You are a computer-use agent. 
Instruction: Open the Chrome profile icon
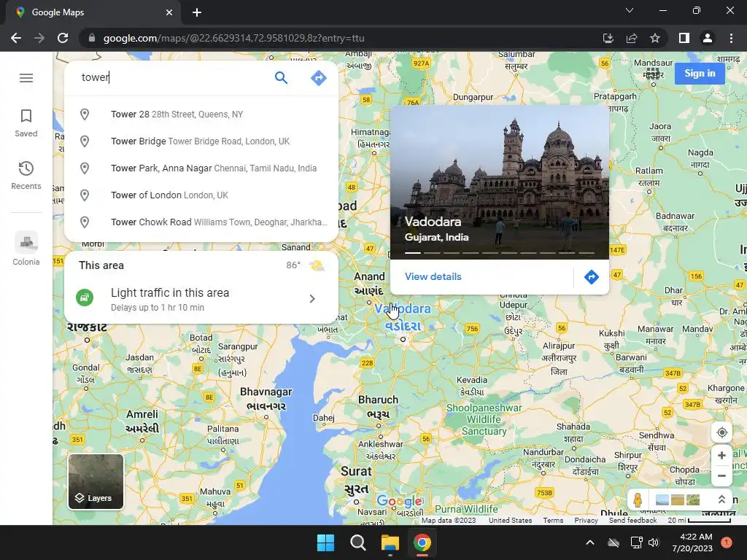pos(708,38)
